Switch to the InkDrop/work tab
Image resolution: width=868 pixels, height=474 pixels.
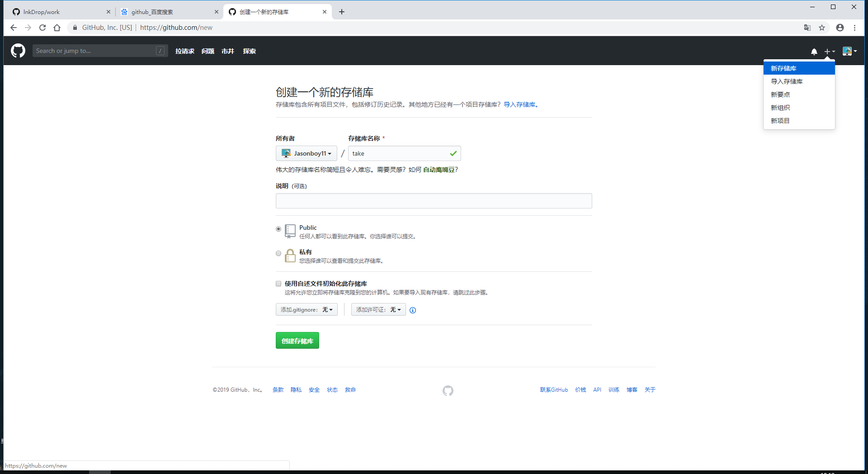pyautogui.click(x=61, y=12)
